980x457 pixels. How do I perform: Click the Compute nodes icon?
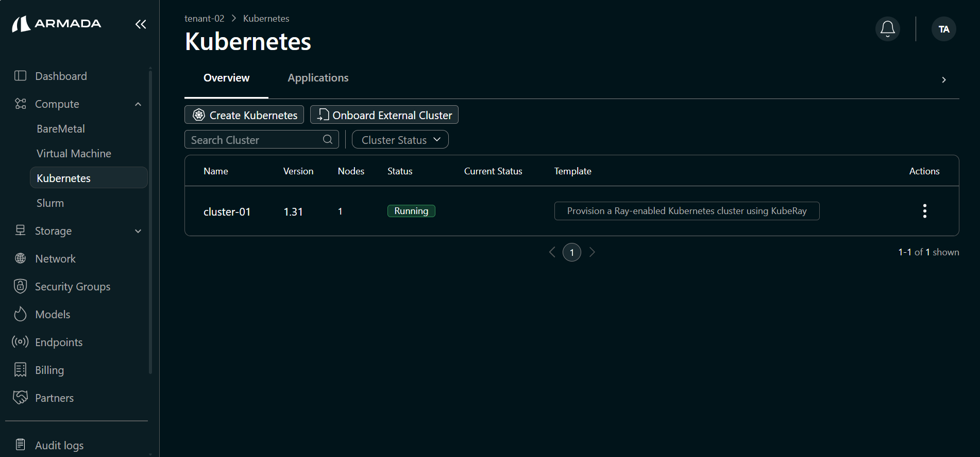(x=21, y=104)
